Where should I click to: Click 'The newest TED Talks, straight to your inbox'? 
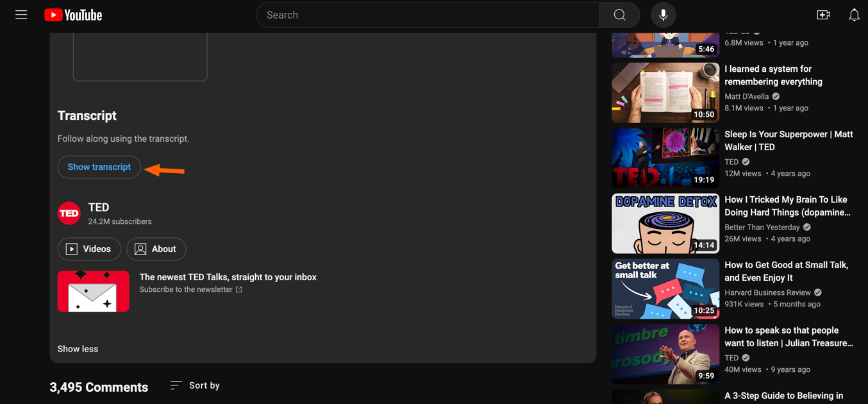point(228,277)
